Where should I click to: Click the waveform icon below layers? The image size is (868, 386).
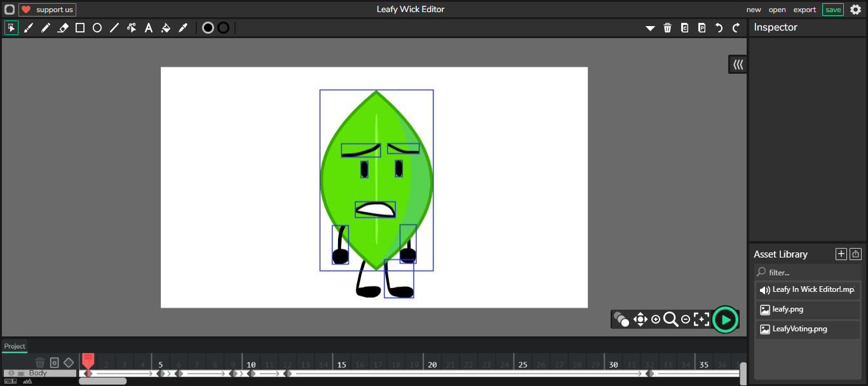pos(27,382)
